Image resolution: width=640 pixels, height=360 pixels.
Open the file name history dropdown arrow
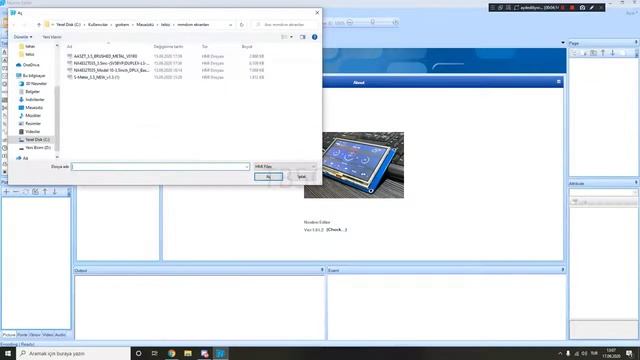coord(247,167)
